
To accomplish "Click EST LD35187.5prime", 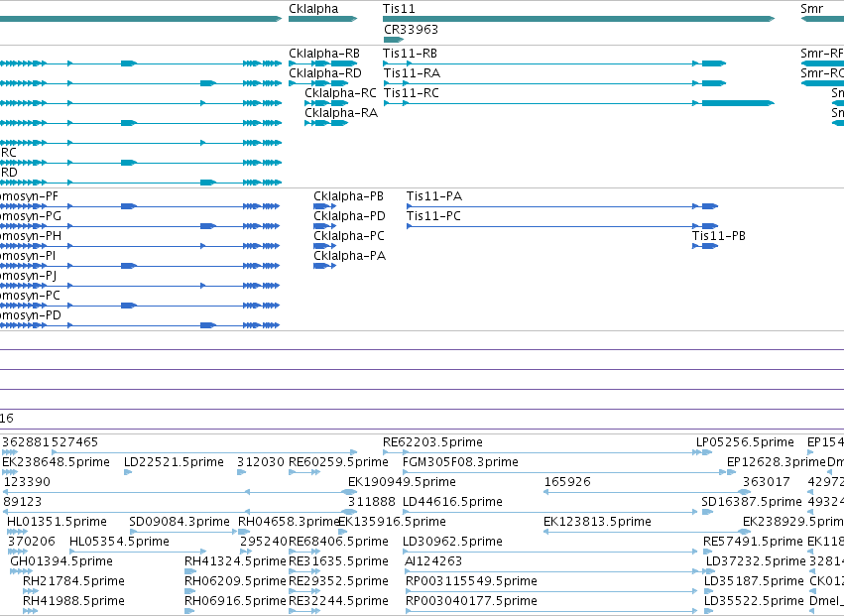I will tap(709, 592).
